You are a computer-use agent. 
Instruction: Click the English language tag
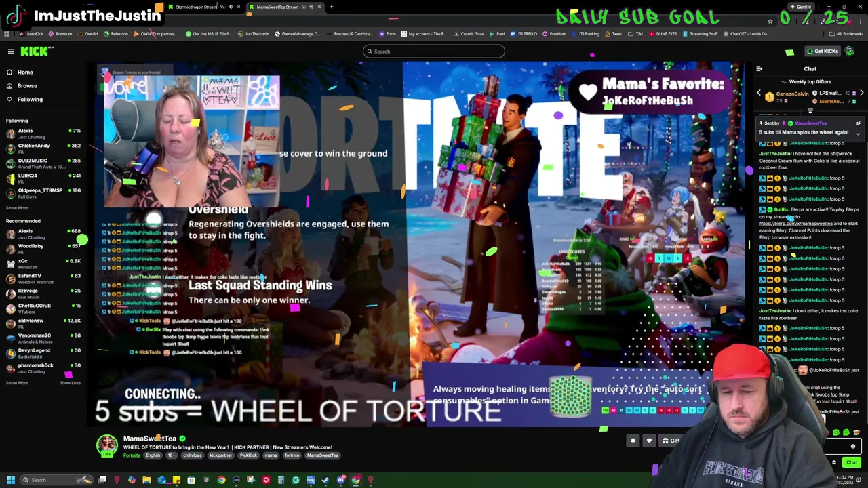(153, 455)
